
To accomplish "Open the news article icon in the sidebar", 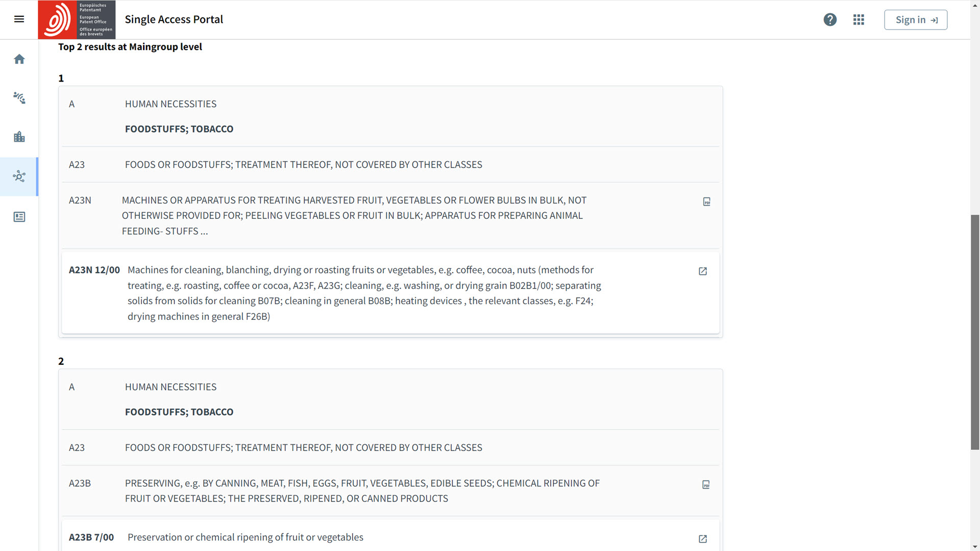I will [19, 217].
